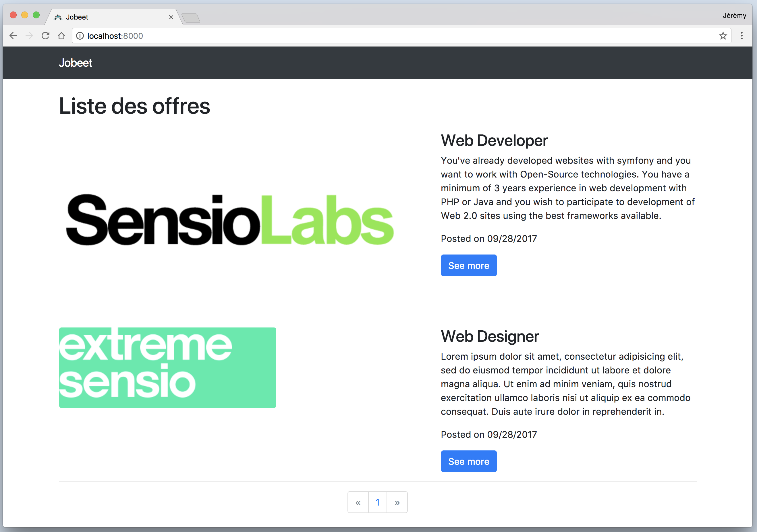
Task: Click the browser home icon
Action: (x=61, y=36)
